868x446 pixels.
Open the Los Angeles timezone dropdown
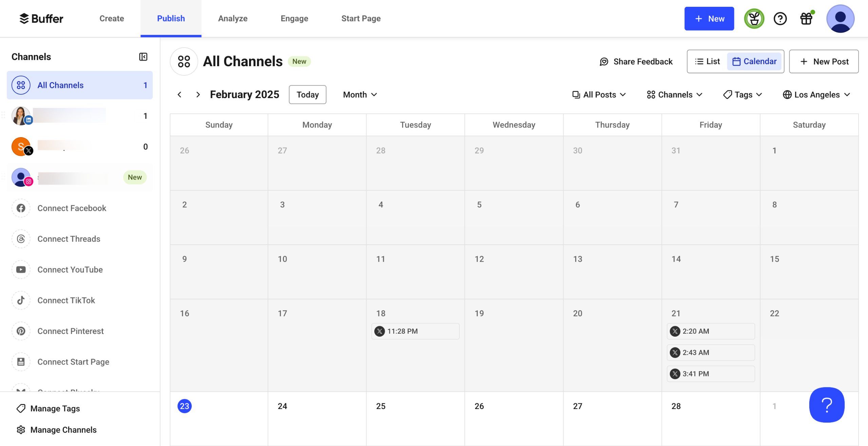tap(816, 95)
